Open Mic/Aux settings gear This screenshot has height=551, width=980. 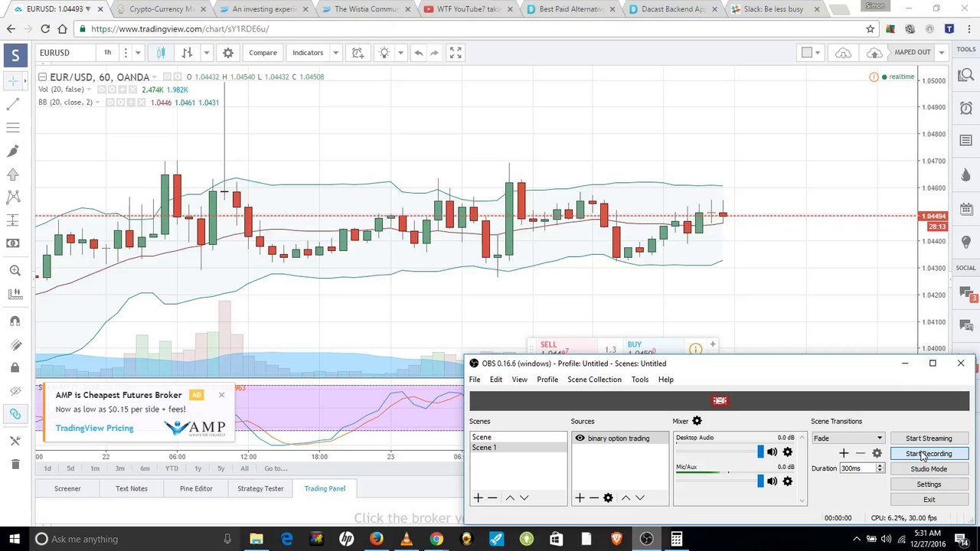pos(787,481)
